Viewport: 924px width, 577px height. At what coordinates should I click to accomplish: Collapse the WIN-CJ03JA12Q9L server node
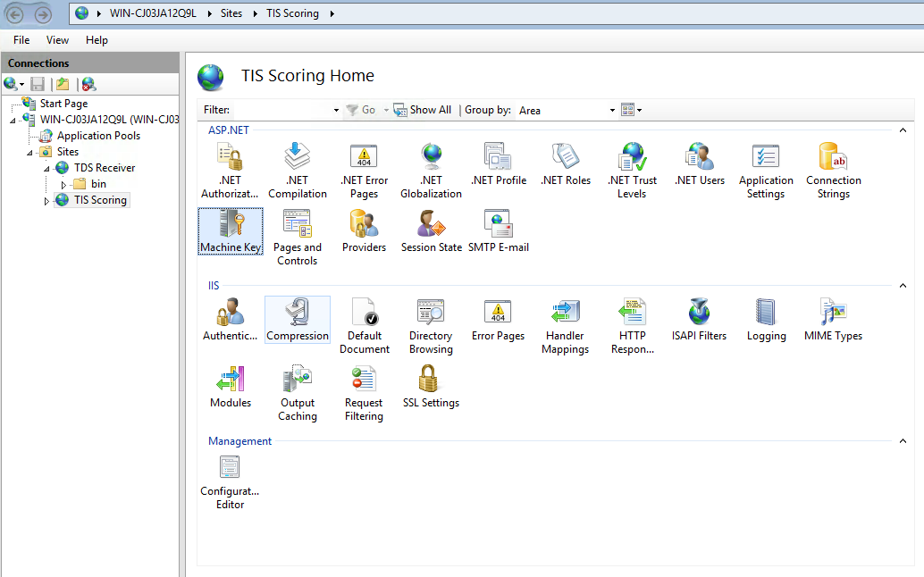tap(13, 120)
